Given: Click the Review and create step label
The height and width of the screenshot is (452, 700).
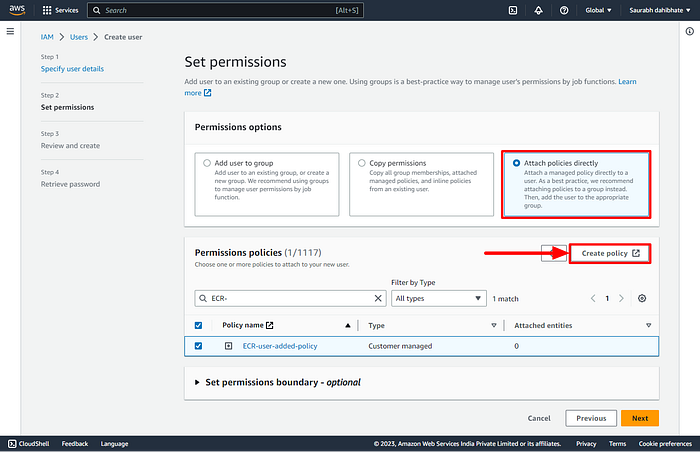Looking at the screenshot, I should [x=71, y=146].
